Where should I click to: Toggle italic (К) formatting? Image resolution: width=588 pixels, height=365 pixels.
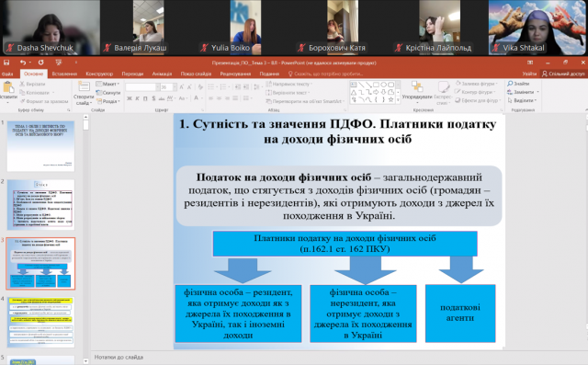pos(137,98)
